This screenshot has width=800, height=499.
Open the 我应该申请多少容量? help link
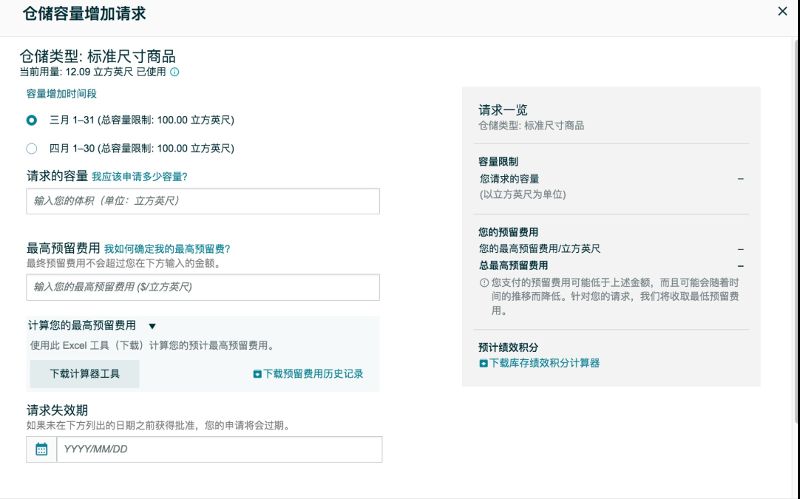coord(139,177)
